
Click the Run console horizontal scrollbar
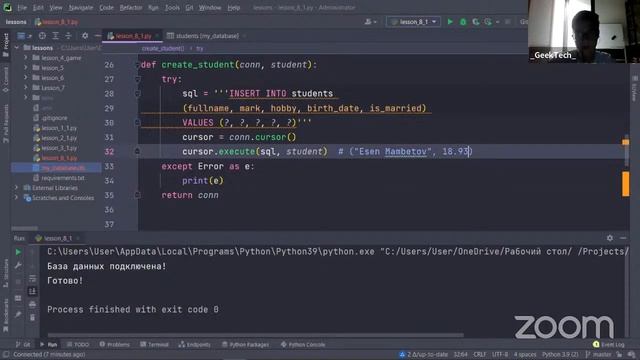(256, 335)
